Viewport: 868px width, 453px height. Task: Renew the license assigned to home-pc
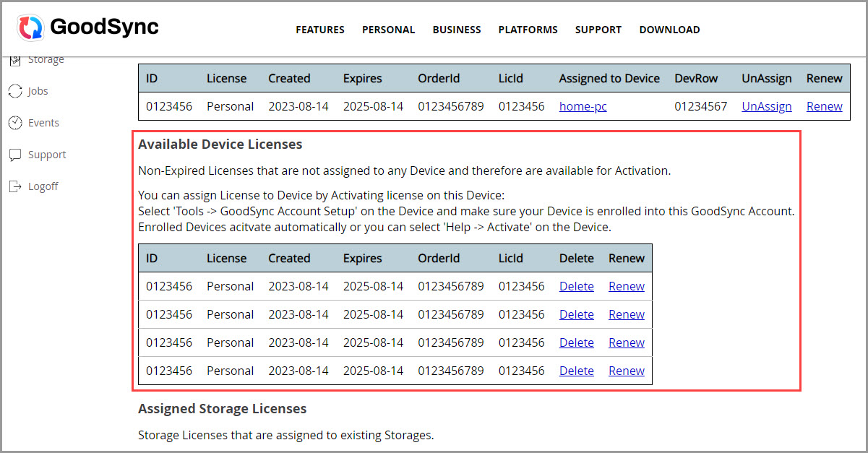[824, 105]
